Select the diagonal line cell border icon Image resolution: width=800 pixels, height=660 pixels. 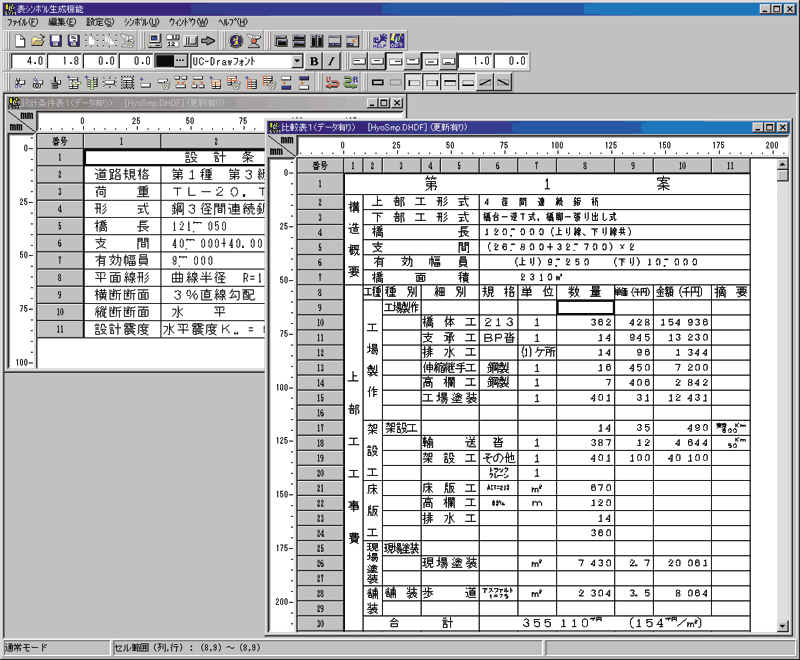point(486,83)
